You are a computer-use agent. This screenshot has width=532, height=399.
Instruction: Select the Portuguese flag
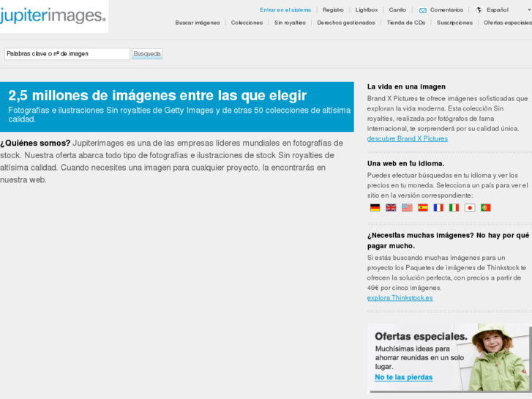click(485, 207)
